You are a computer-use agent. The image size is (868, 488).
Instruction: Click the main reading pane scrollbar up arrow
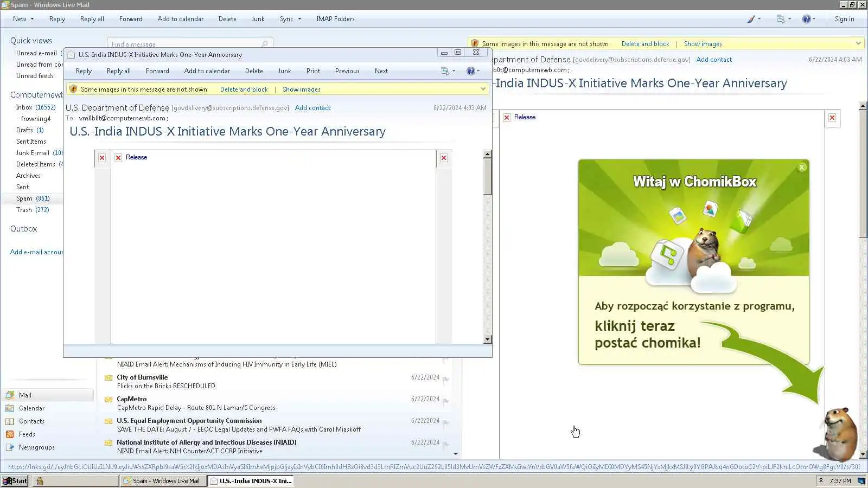(863, 106)
